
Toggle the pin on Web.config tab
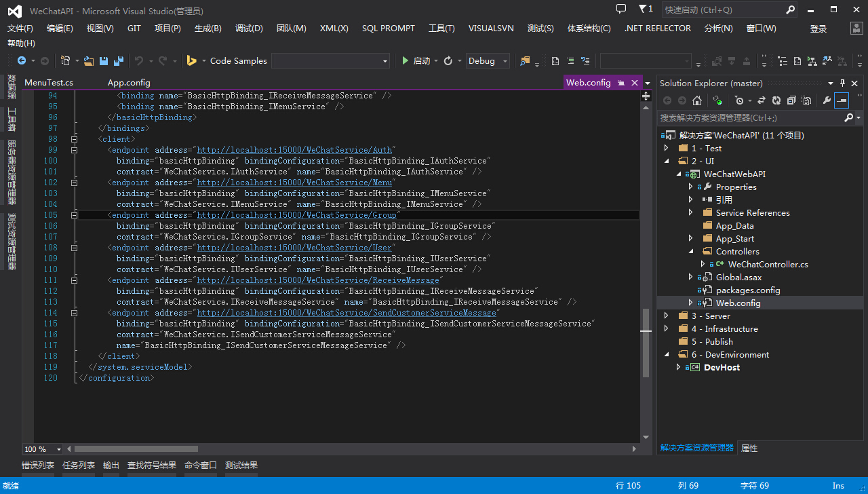click(x=620, y=83)
